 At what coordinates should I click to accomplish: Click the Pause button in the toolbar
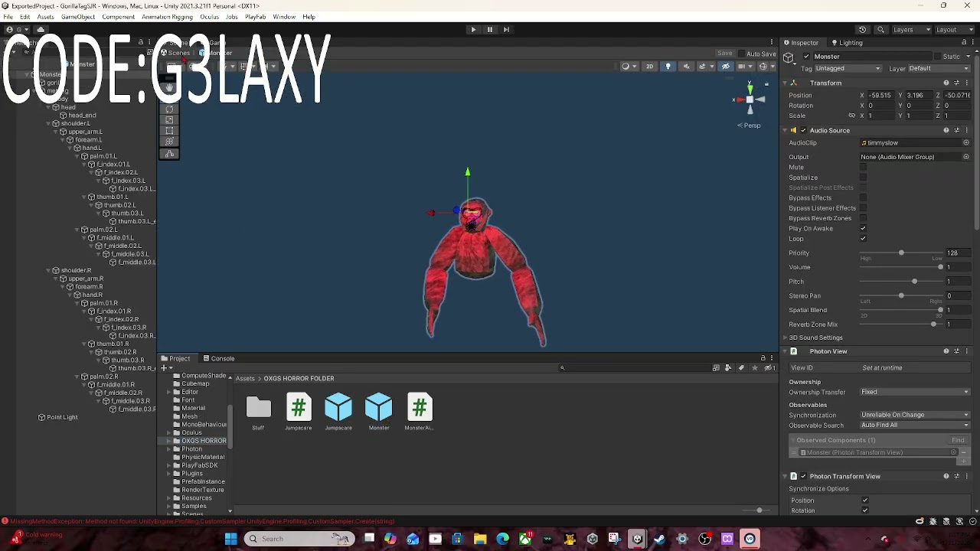click(x=490, y=30)
